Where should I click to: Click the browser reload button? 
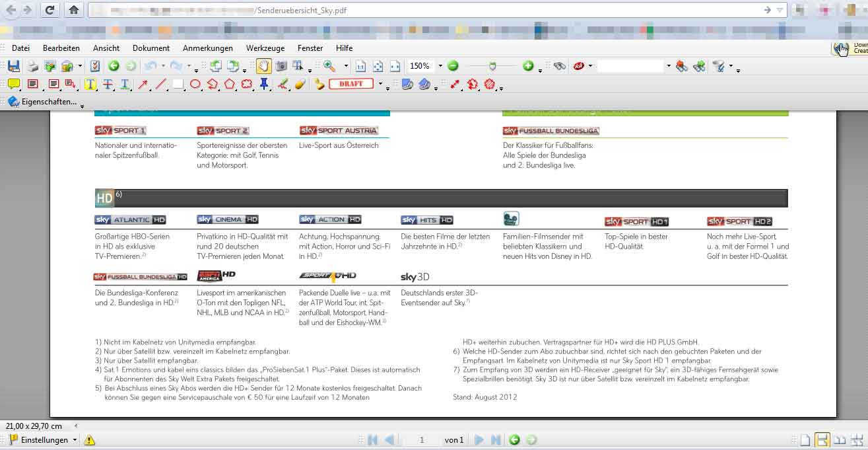[x=50, y=10]
